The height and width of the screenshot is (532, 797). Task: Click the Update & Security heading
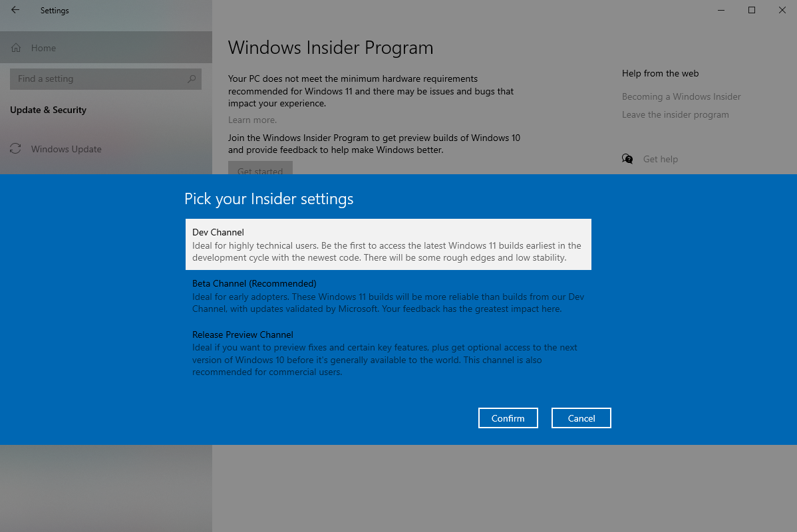coord(49,110)
